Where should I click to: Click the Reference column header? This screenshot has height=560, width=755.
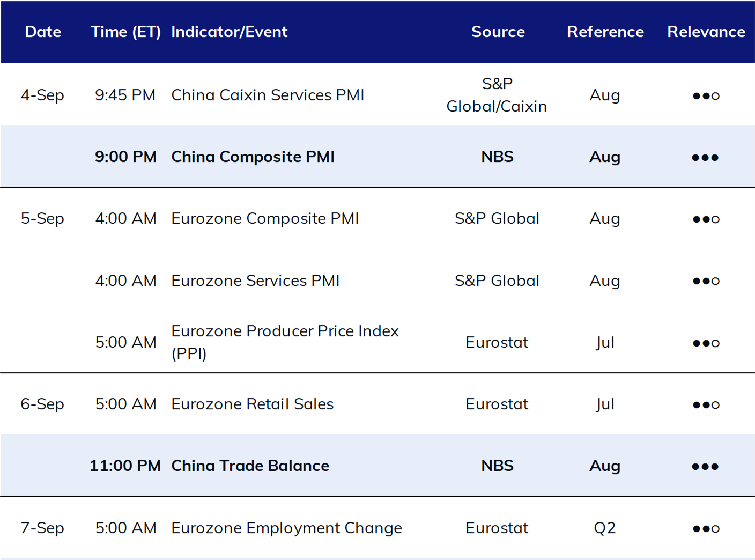pos(605,32)
